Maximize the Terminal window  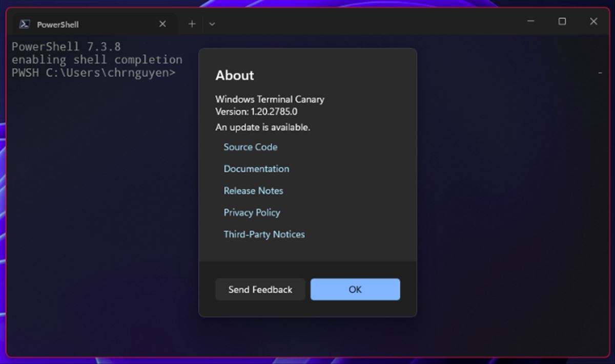click(562, 22)
